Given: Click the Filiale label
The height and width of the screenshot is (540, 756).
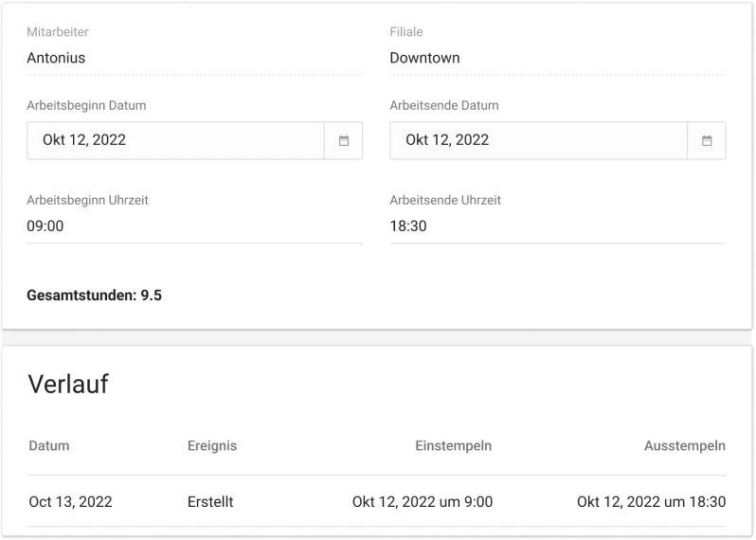Looking at the screenshot, I should (406, 32).
